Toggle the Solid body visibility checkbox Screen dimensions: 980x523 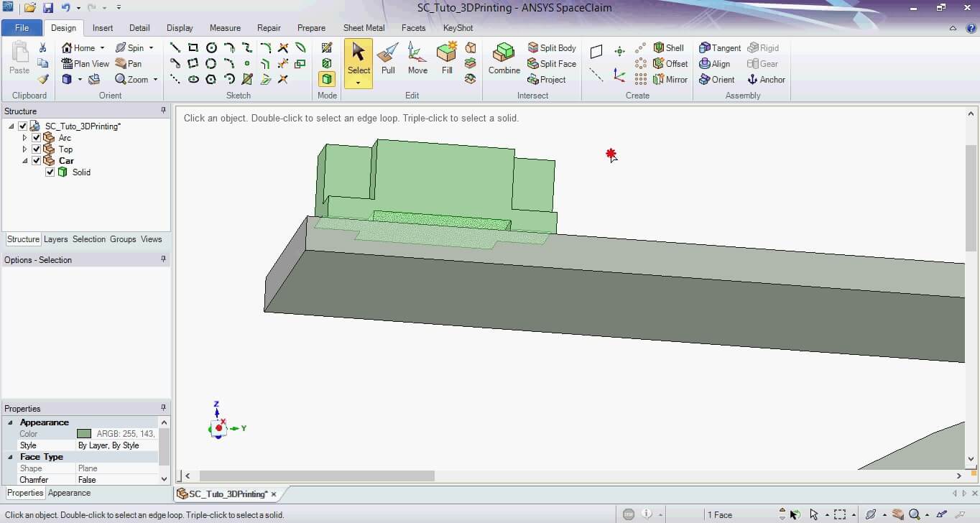50,172
